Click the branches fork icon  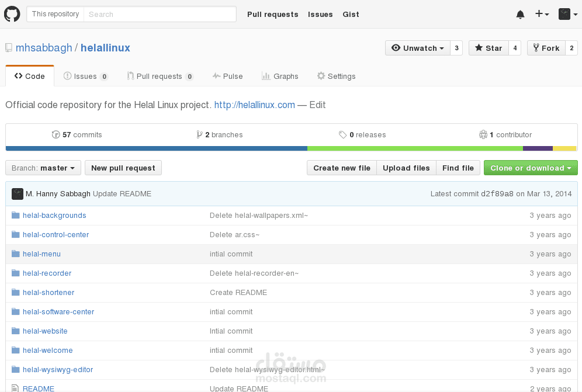point(200,135)
